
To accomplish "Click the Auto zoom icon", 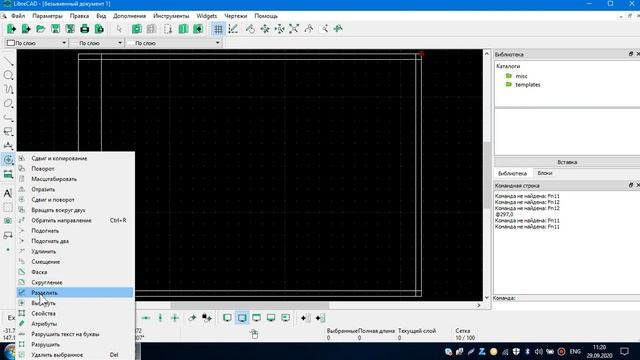I will tap(294, 29).
